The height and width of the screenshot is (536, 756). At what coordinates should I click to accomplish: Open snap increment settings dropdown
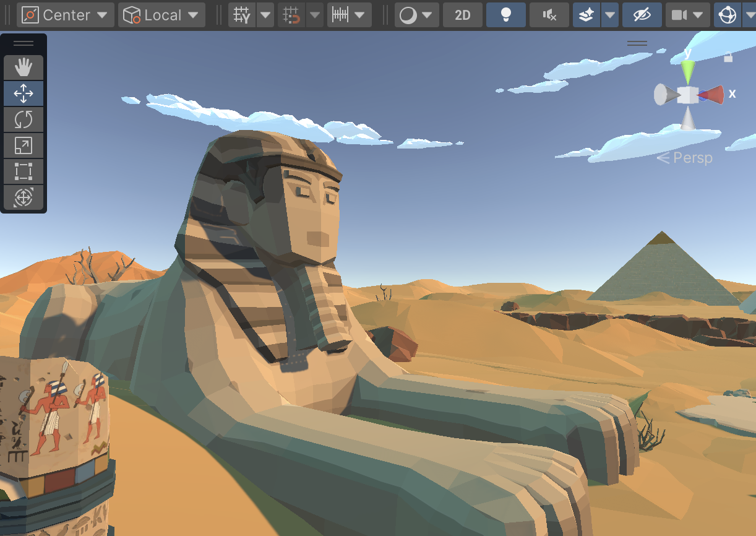click(350, 15)
